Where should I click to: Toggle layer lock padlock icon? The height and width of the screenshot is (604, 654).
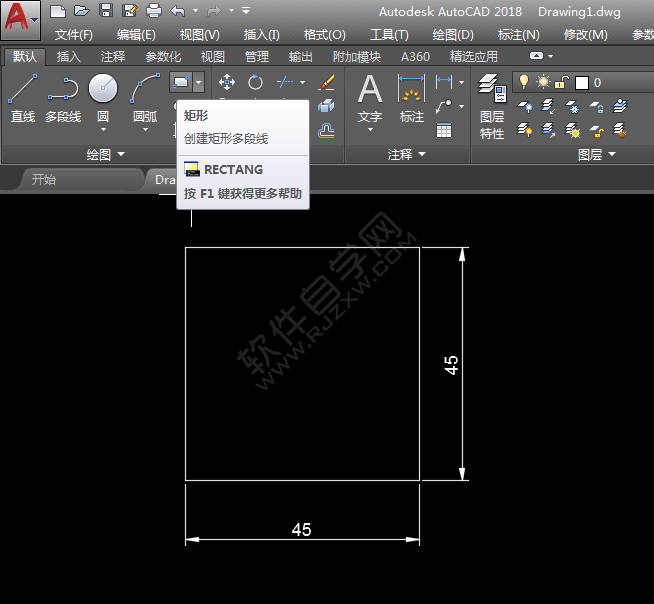pos(563,82)
